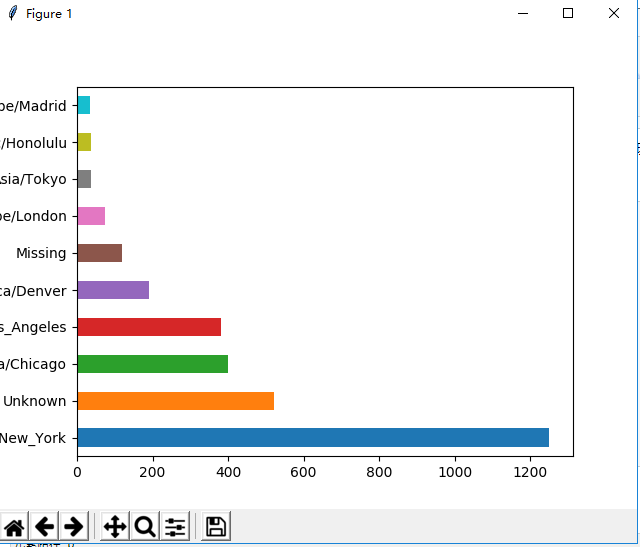Click the pink London bar
The width and height of the screenshot is (640, 547).
point(91,216)
